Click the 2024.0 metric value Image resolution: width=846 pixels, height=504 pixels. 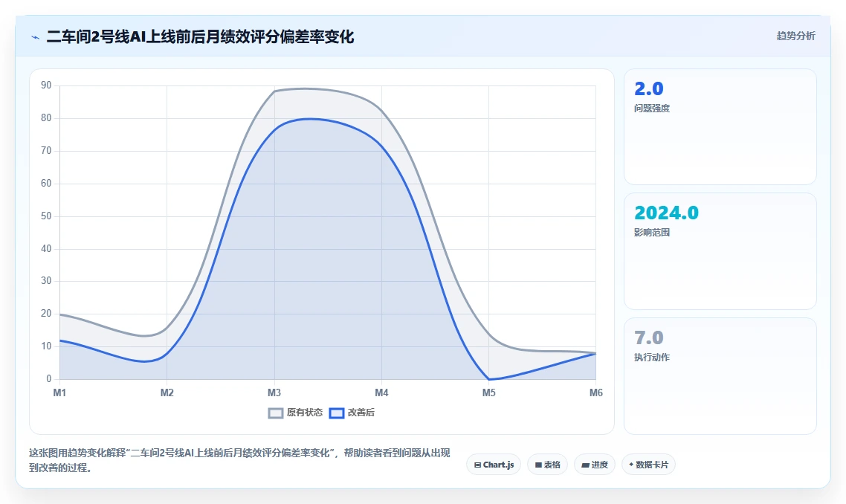click(x=666, y=213)
